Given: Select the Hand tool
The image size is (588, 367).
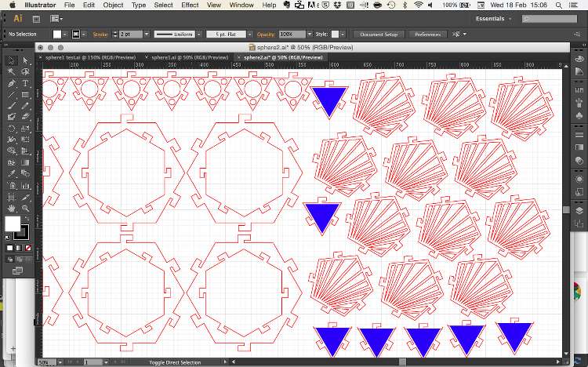Looking at the screenshot, I should click(11, 209).
